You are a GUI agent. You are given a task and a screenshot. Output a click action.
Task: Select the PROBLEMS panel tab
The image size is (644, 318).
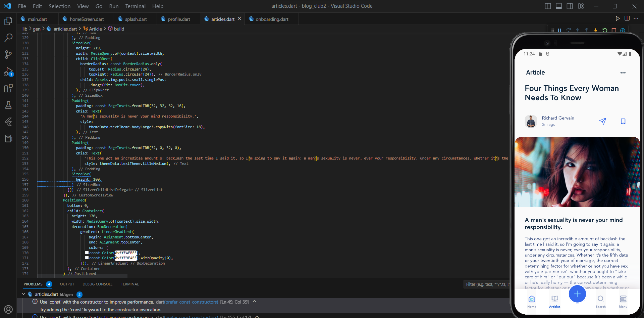pos(33,284)
